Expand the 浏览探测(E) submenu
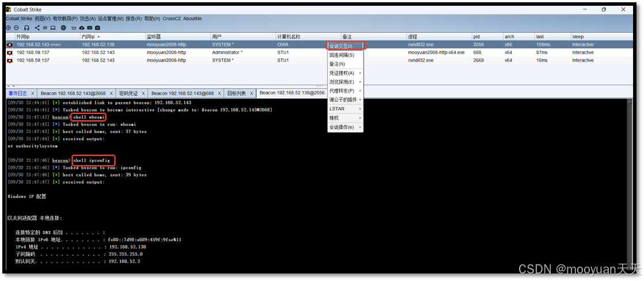 point(345,82)
